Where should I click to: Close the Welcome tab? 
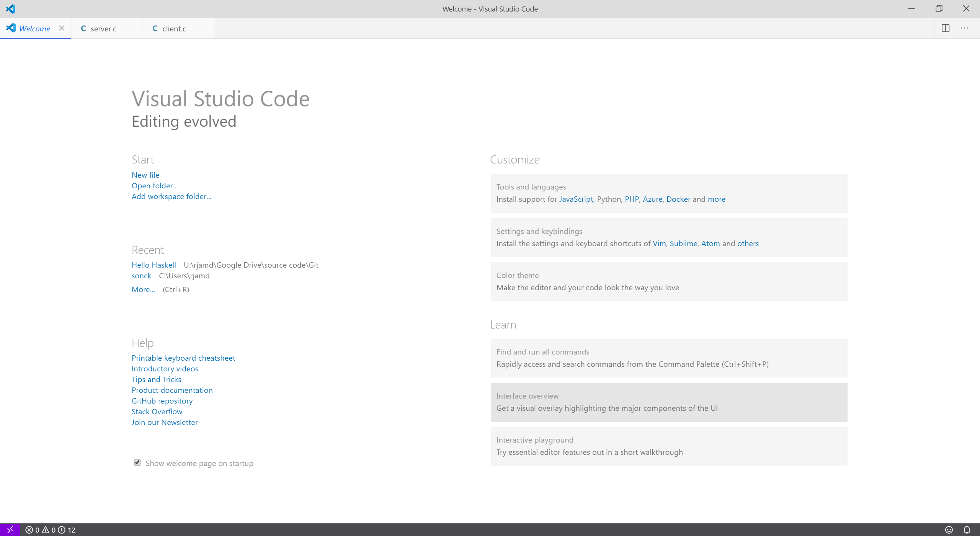tap(62, 28)
